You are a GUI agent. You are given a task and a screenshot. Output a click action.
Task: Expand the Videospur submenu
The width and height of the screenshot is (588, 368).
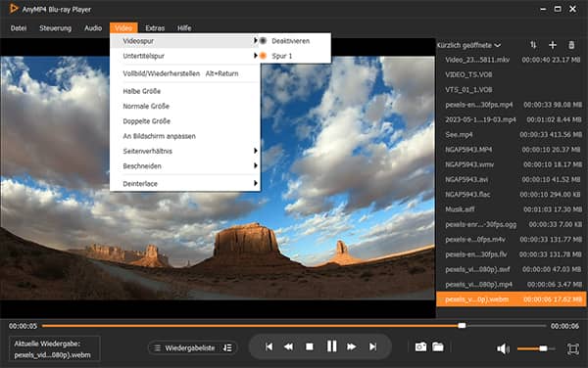coord(184,41)
